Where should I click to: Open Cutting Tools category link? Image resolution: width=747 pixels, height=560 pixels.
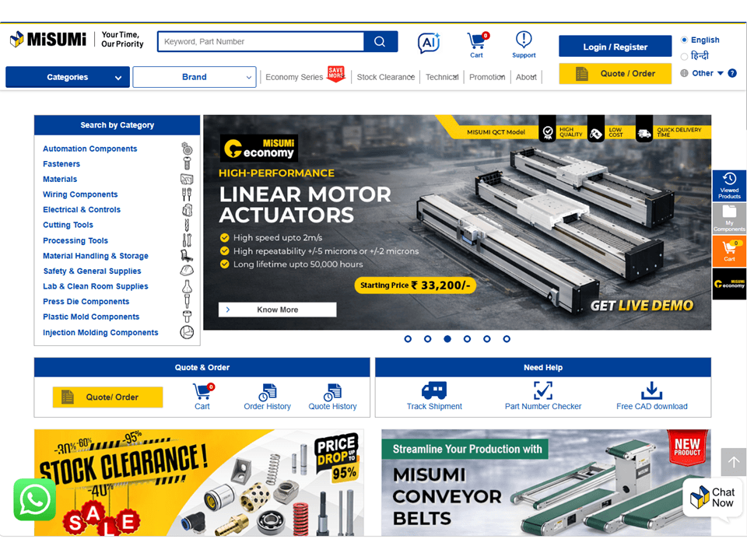tap(68, 225)
